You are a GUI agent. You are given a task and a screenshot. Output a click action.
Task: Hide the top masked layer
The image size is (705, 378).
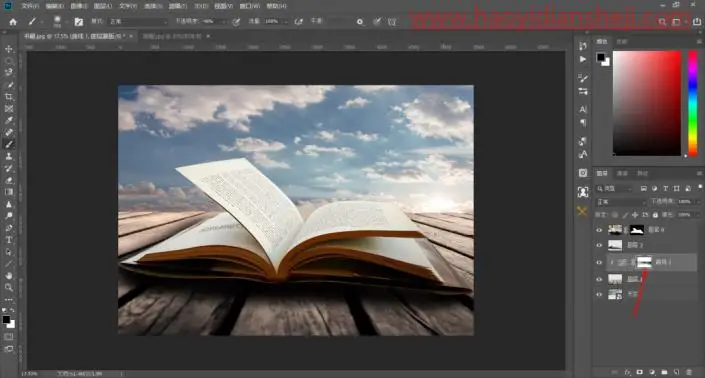click(x=599, y=230)
